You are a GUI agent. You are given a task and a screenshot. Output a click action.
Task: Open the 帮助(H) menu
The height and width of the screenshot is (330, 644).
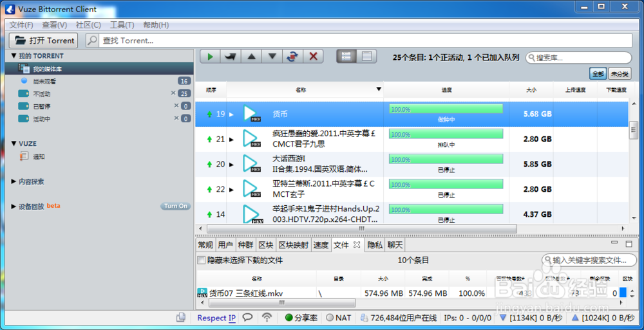[156, 24]
